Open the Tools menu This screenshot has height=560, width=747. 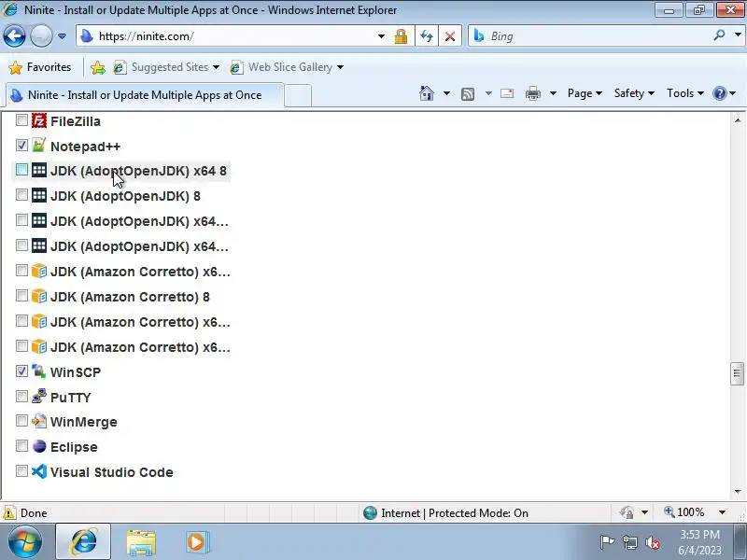[x=685, y=93]
